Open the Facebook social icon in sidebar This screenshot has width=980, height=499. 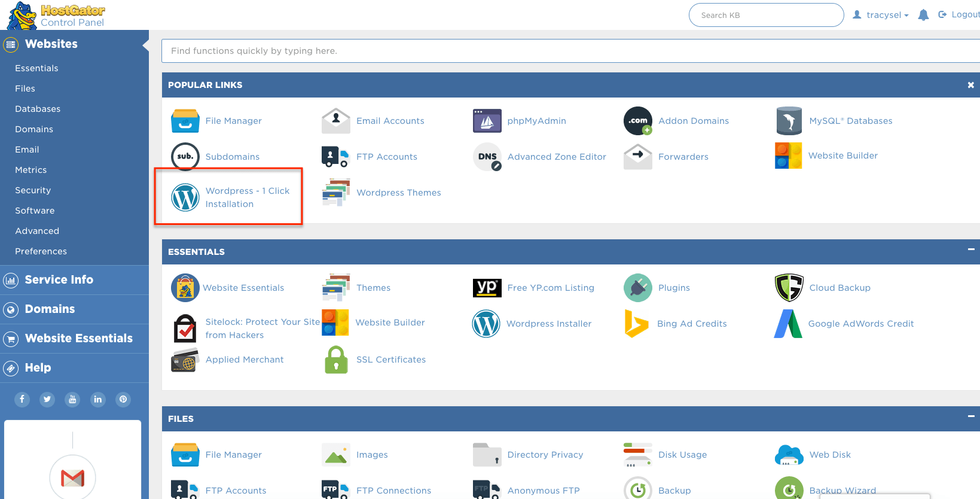[x=22, y=399]
